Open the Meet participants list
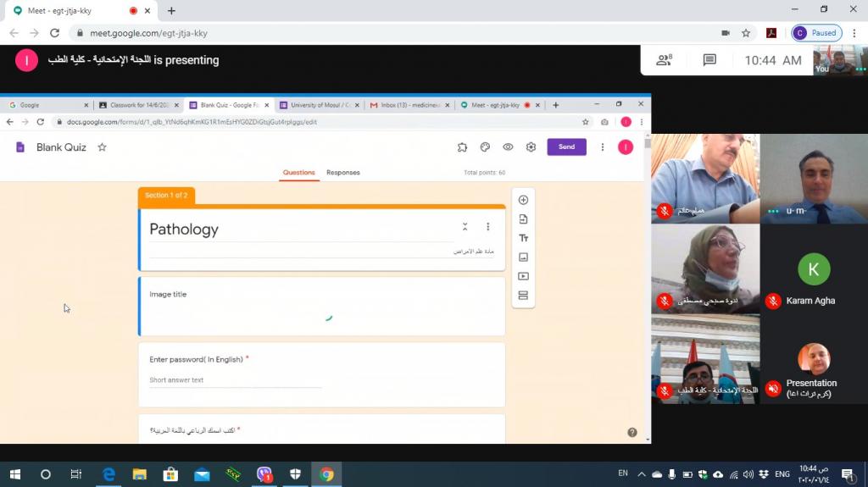 point(664,60)
